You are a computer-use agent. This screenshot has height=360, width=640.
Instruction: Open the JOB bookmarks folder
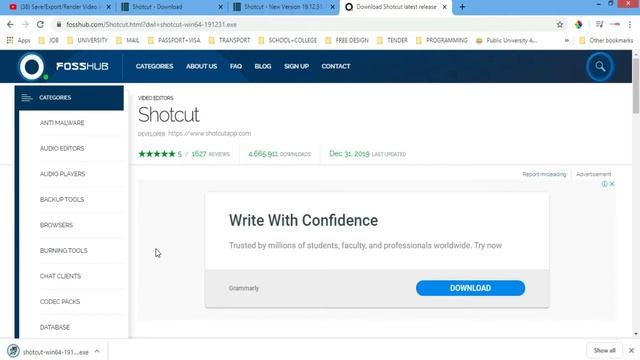(x=49, y=40)
